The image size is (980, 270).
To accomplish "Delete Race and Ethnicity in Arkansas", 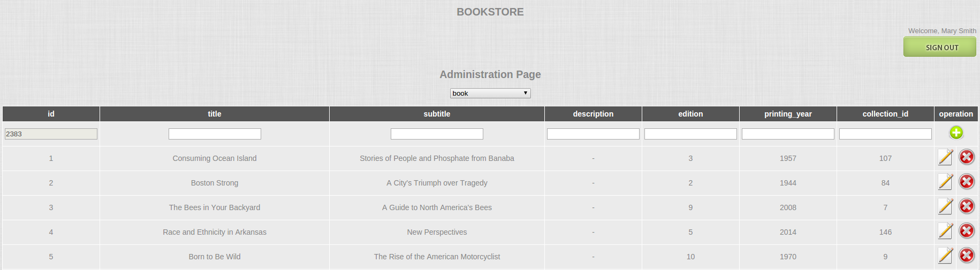I will click(x=967, y=231).
